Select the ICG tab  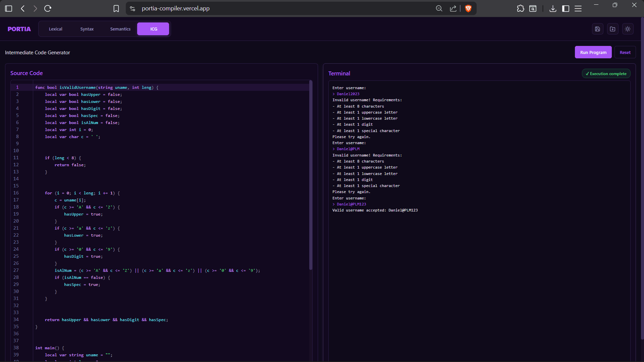153,29
